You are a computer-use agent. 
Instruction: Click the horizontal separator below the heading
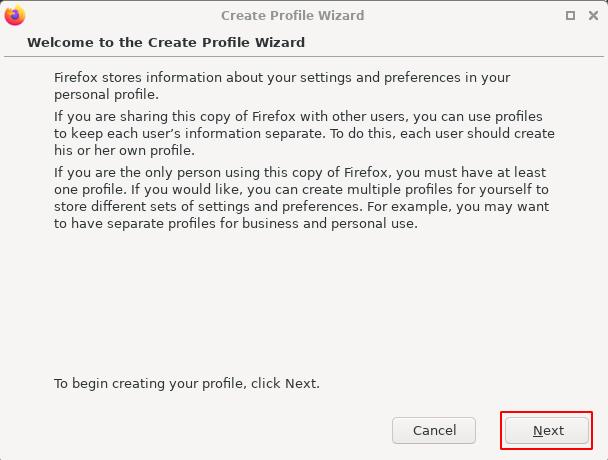click(304, 57)
